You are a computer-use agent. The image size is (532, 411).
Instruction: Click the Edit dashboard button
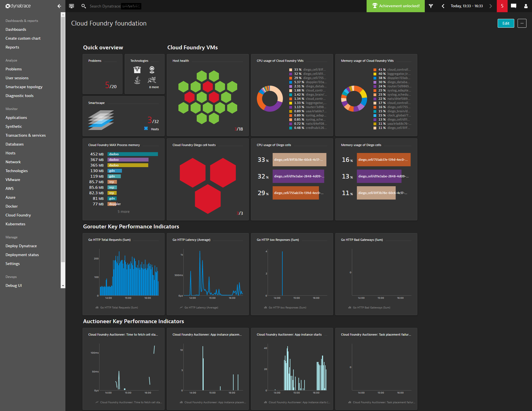506,23
